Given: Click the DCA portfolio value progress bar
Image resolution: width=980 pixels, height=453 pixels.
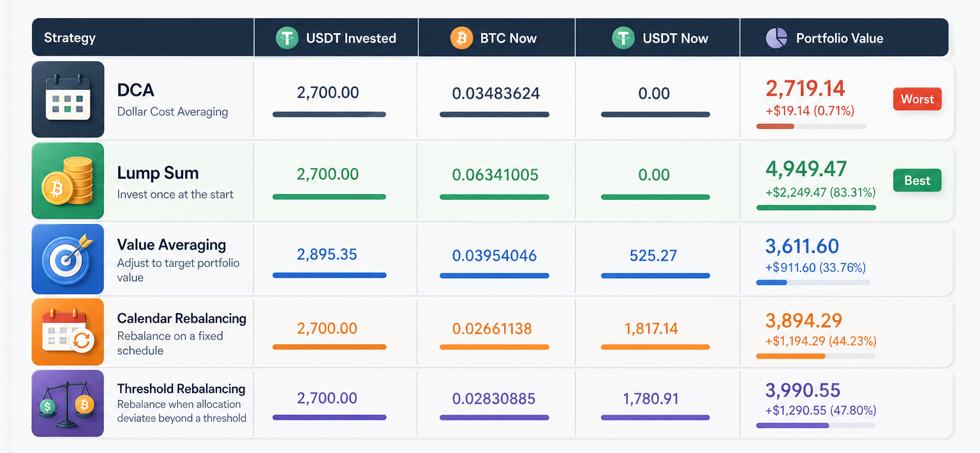Looking at the screenshot, I should click(811, 126).
